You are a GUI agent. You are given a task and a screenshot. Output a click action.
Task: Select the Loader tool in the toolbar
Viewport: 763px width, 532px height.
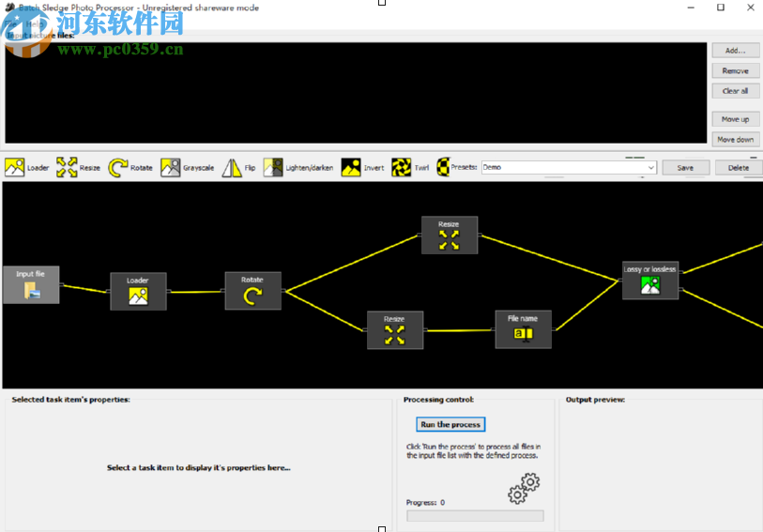coord(27,168)
